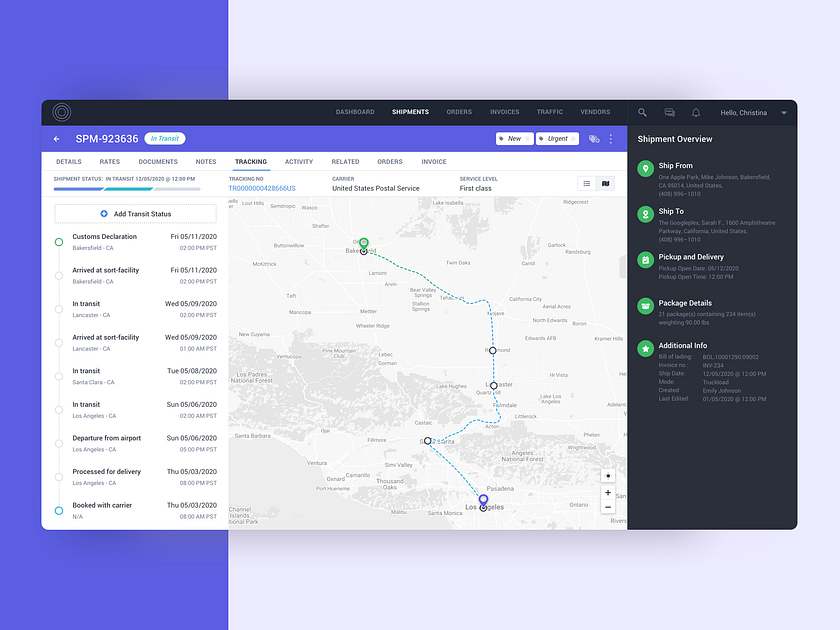Click the tags icon next to Urgent label
The width and height of the screenshot is (840, 630).
[x=594, y=138]
